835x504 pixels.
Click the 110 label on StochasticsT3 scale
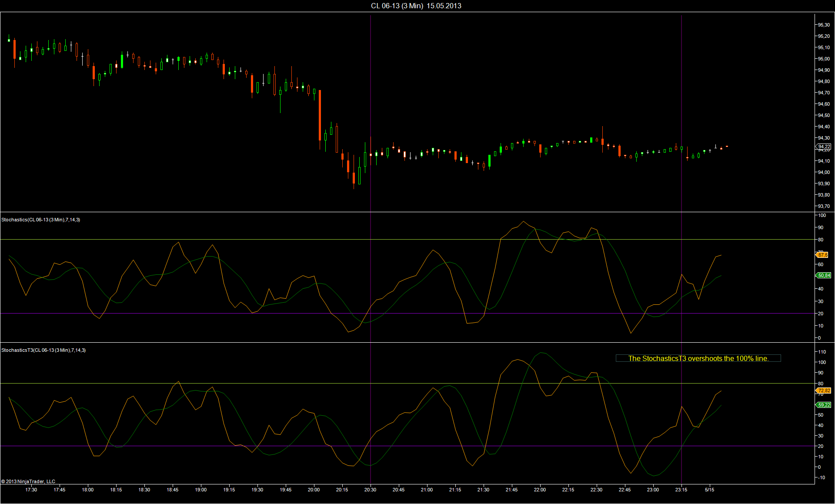pyautogui.click(x=822, y=352)
